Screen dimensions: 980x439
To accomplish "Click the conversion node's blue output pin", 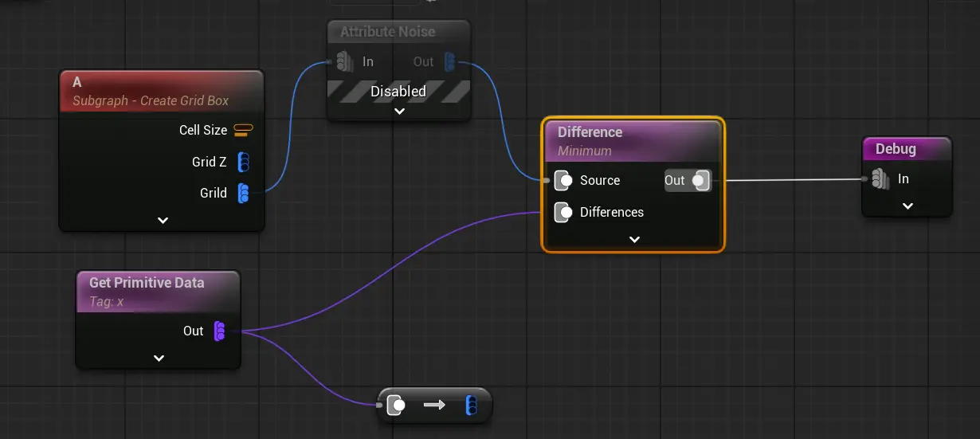I will coord(472,406).
